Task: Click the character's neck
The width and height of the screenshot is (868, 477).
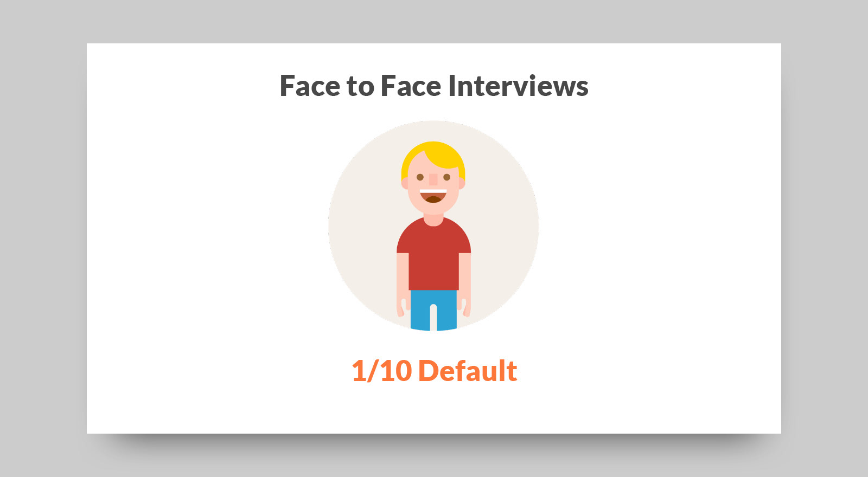Action: click(433, 218)
